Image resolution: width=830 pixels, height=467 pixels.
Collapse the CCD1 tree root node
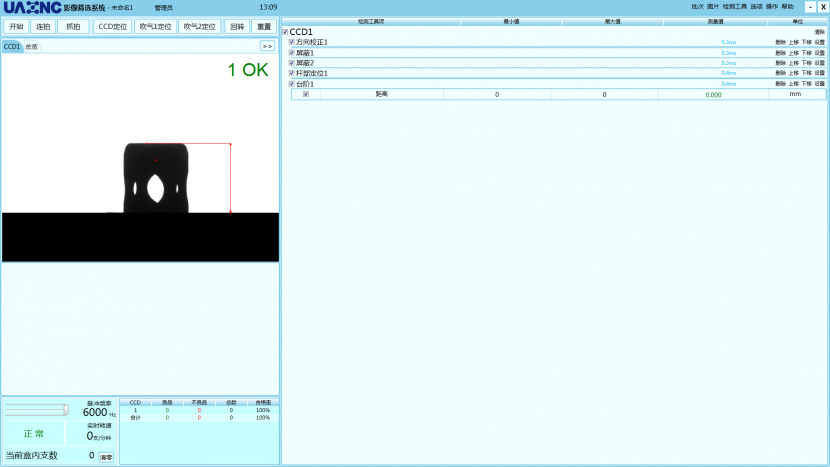285,32
